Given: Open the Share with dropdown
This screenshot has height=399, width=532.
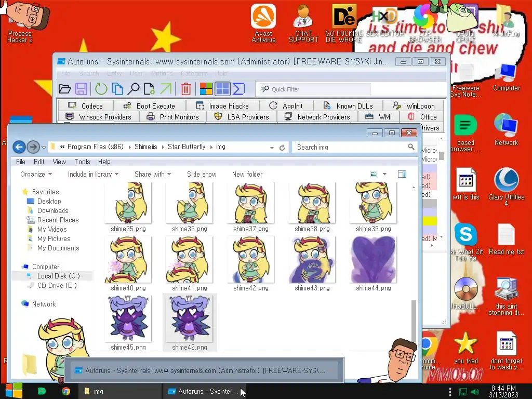Looking at the screenshot, I should [153, 174].
